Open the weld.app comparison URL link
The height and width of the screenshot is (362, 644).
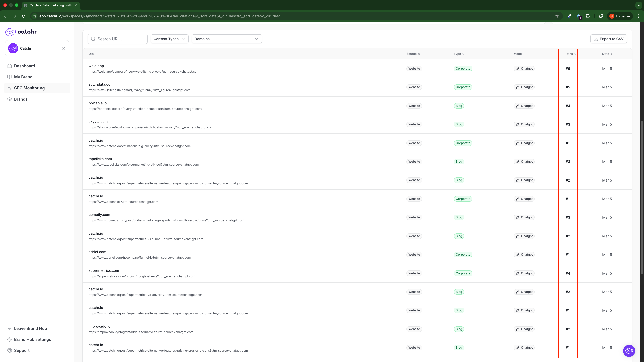(144, 72)
